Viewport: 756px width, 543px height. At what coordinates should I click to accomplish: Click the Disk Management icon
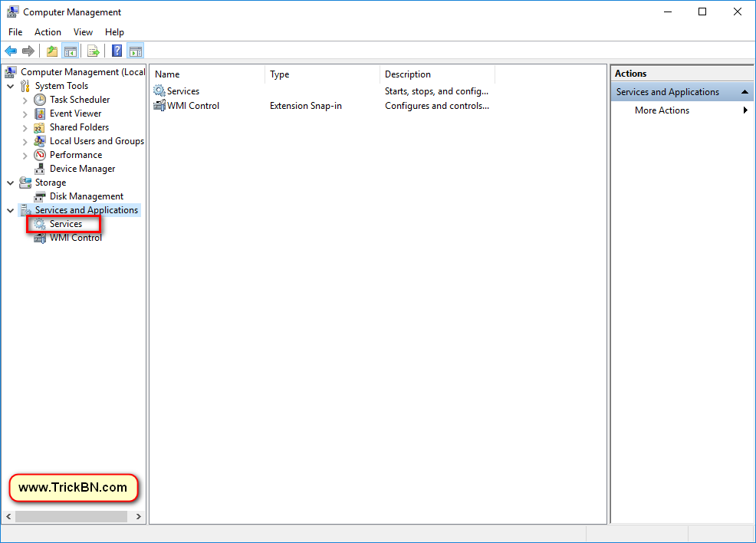tap(40, 197)
